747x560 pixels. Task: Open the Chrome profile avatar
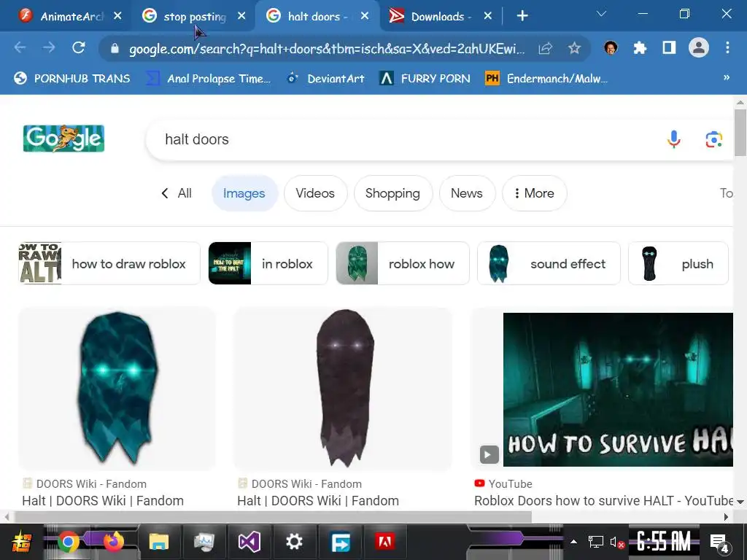pos(698,47)
